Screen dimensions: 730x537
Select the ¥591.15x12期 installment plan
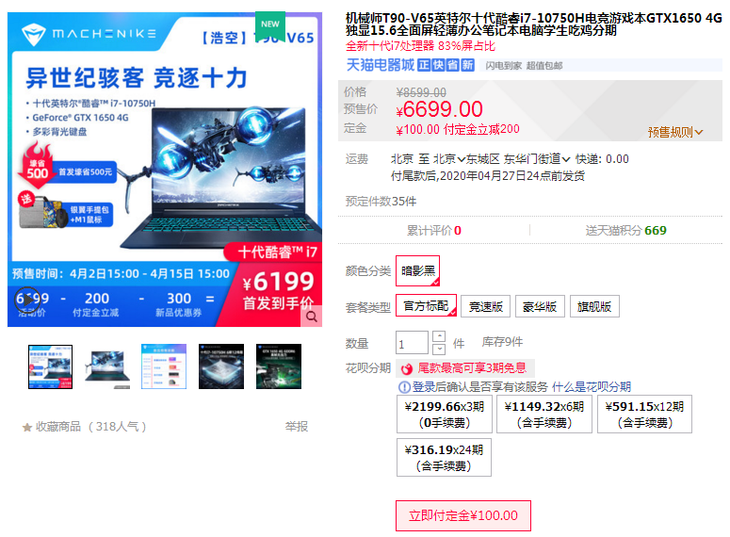click(x=645, y=415)
